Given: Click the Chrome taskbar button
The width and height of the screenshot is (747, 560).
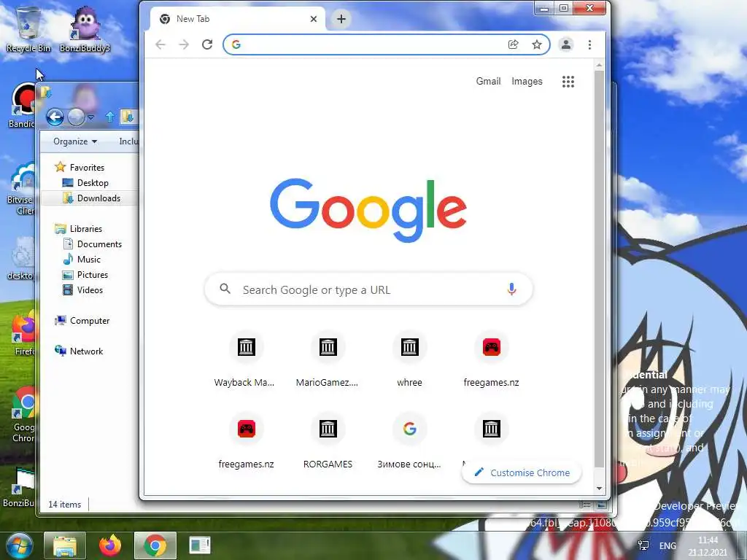Looking at the screenshot, I should point(155,545).
